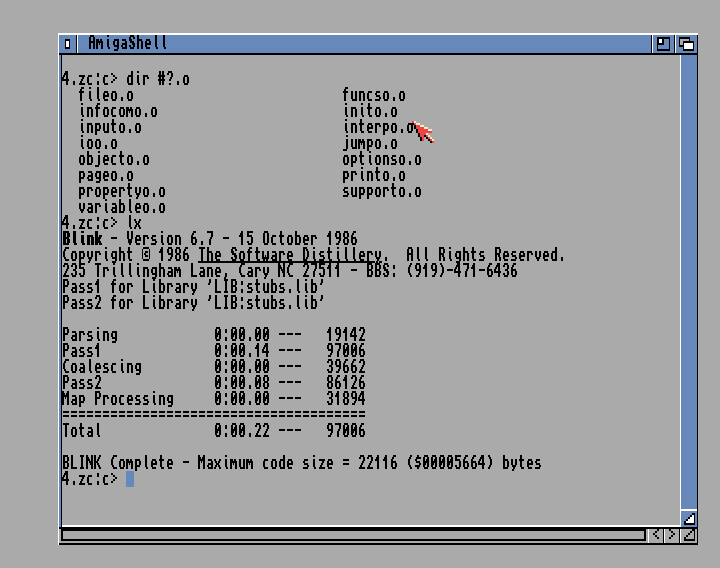Click the AmigaShell title bar text
The width and height of the screenshot is (720, 568).
tap(127, 43)
